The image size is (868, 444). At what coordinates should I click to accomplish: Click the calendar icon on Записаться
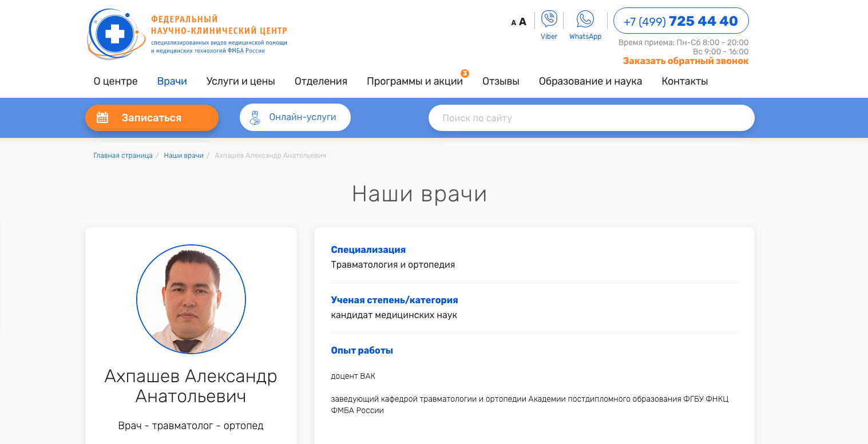coord(102,117)
